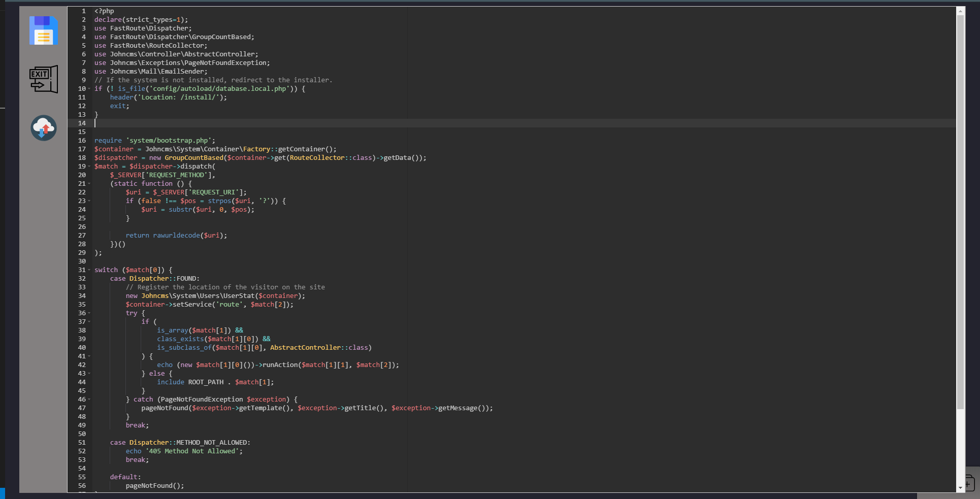This screenshot has width=980, height=499.
Task: Click 'system/bootstrap.php' require string
Action: pyautogui.click(x=169, y=141)
